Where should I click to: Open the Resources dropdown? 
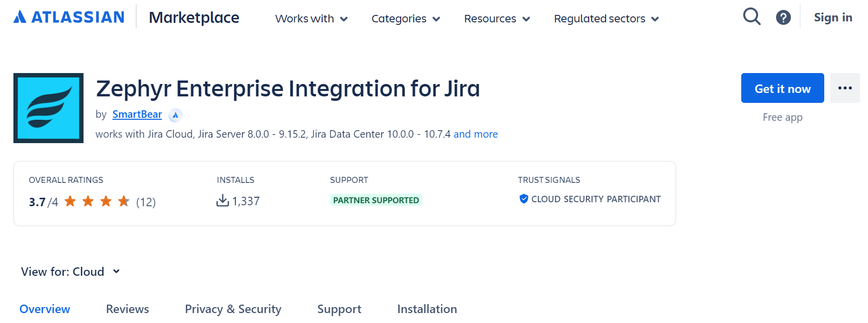point(497,19)
